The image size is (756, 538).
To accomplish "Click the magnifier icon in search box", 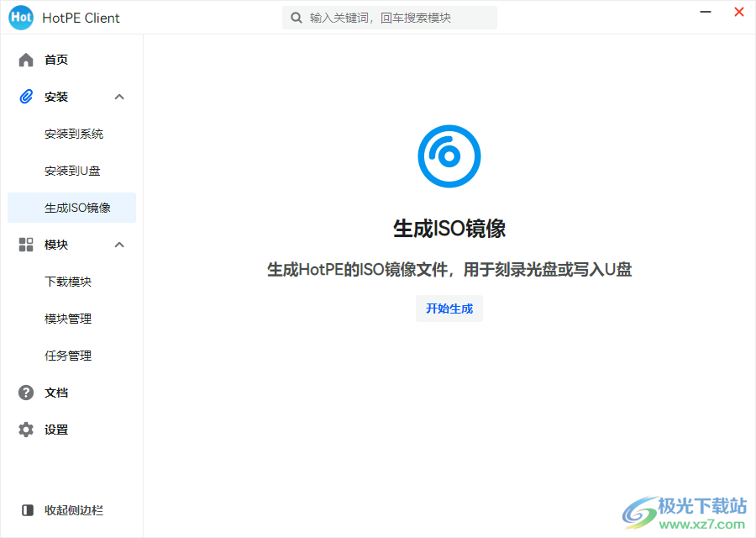I will 297,18.
